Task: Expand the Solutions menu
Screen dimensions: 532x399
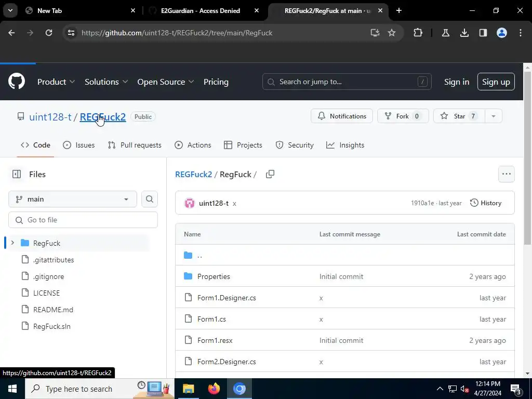Action: (x=106, y=82)
